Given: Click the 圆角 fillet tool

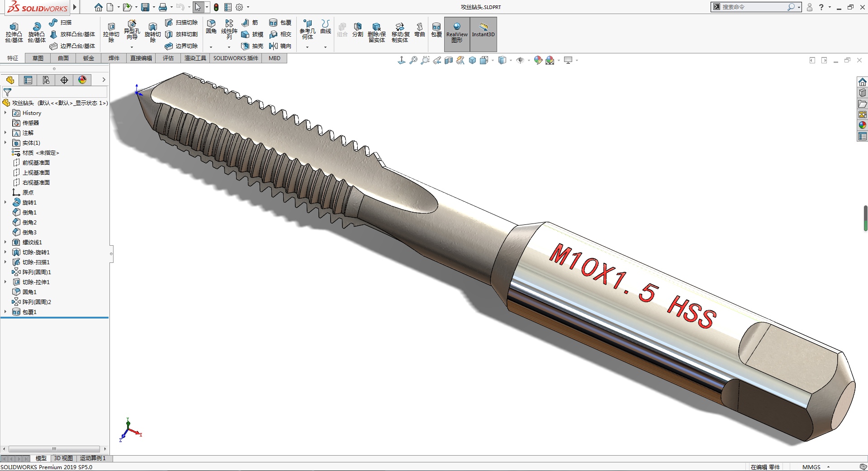Looking at the screenshot, I should (211, 27).
